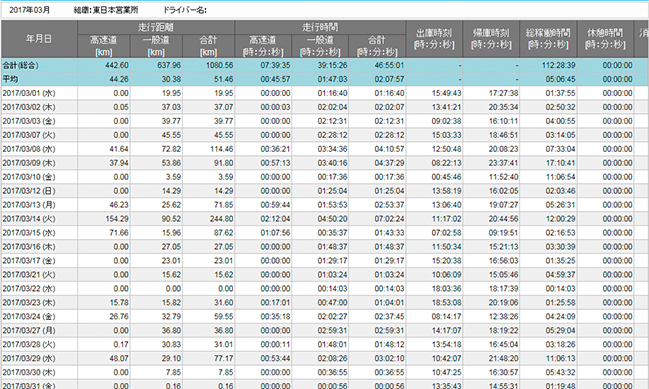Click the 年月日 column header
The height and width of the screenshot is (389, 649).
click(39, 39)
